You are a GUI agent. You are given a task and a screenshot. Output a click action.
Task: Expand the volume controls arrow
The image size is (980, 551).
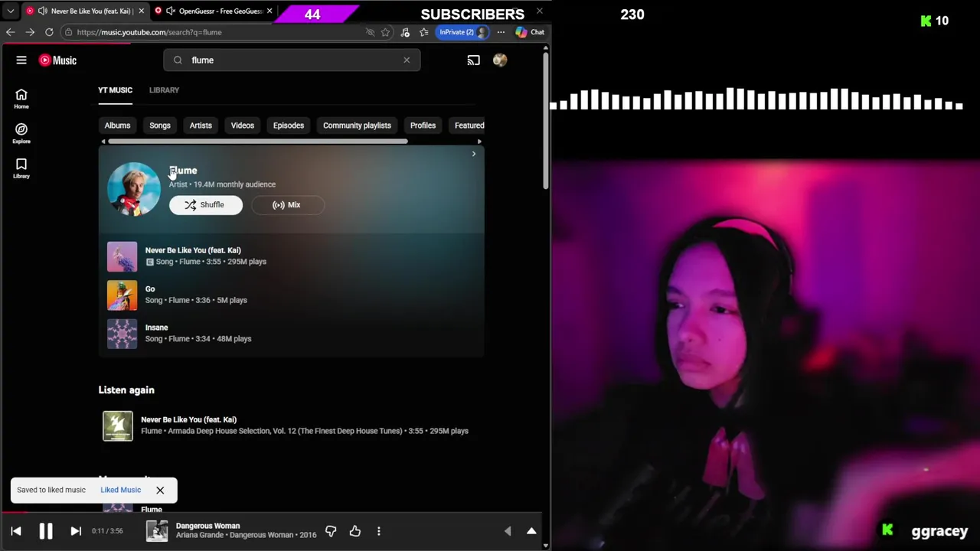[x=508, y=531]
